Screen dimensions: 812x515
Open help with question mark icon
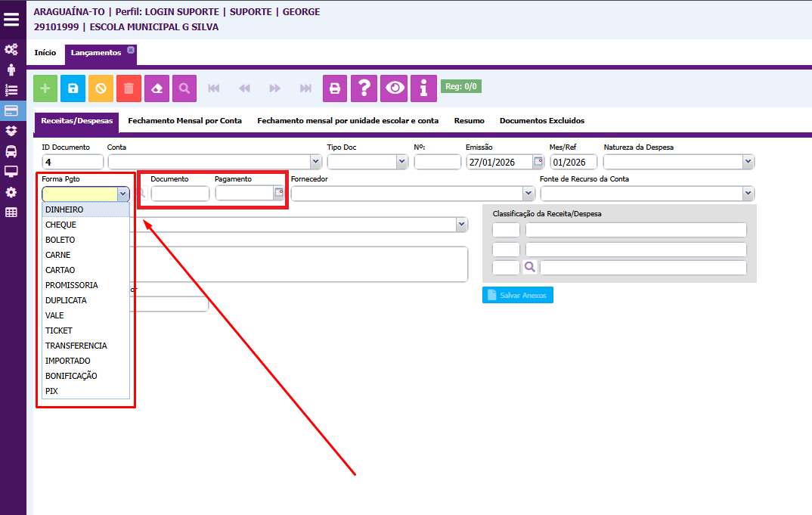[364, 88]
